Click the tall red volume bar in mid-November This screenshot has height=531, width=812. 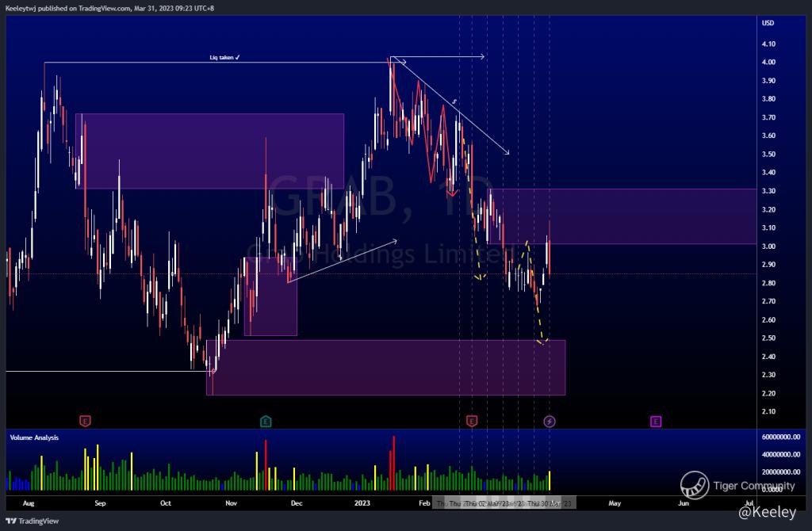[266, 464]
